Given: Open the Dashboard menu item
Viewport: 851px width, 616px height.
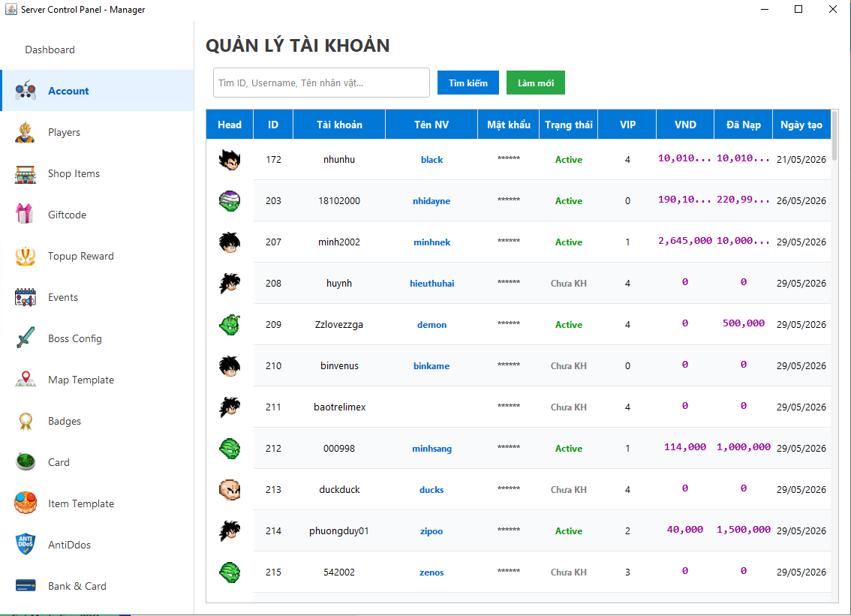Looking at the screenshot, I should (x=50, y=50).
